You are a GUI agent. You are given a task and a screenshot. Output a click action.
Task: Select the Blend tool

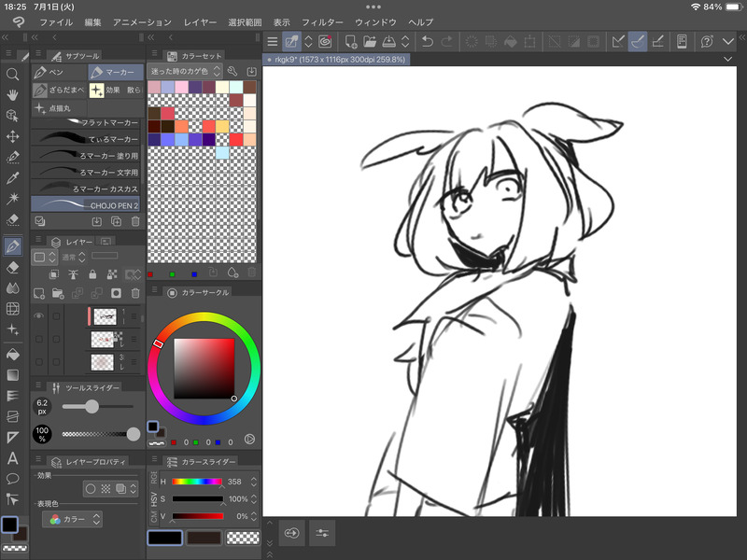click(12, 288)
